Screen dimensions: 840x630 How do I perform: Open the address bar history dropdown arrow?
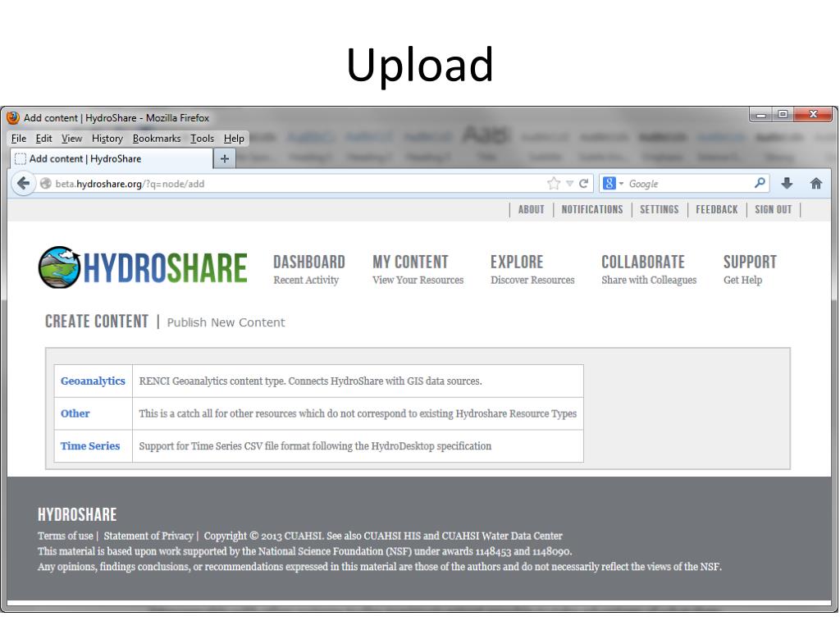569,184
